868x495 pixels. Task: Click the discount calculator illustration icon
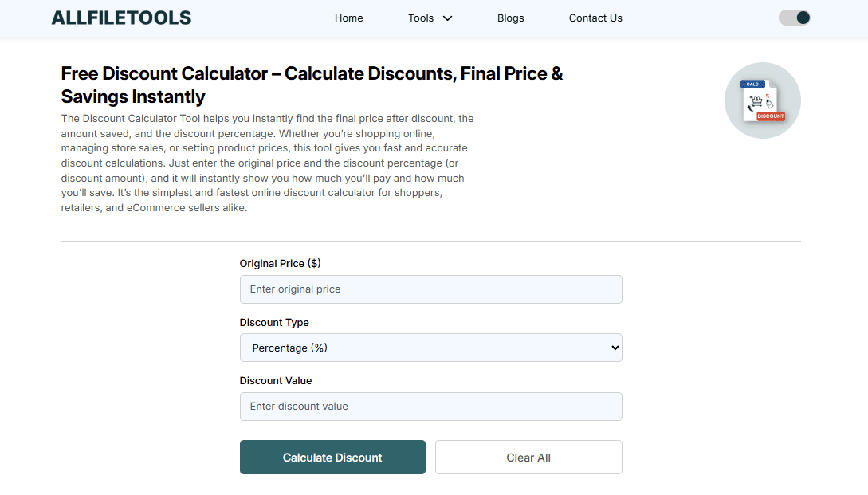point(762,100)
